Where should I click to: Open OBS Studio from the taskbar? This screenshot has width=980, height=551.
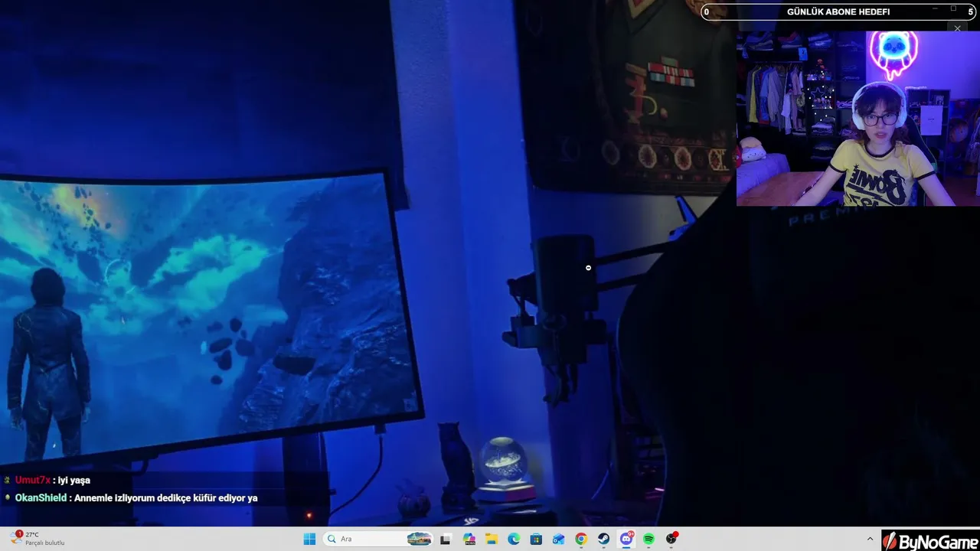point(671,539)
